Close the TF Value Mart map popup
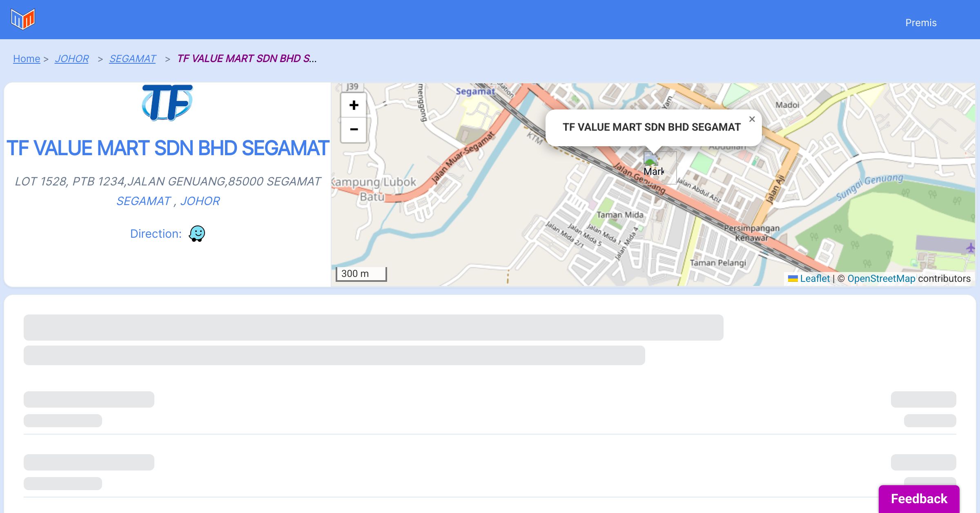This screenshot has width=980, height=513. pyautogui.click(x=752, y=119)
